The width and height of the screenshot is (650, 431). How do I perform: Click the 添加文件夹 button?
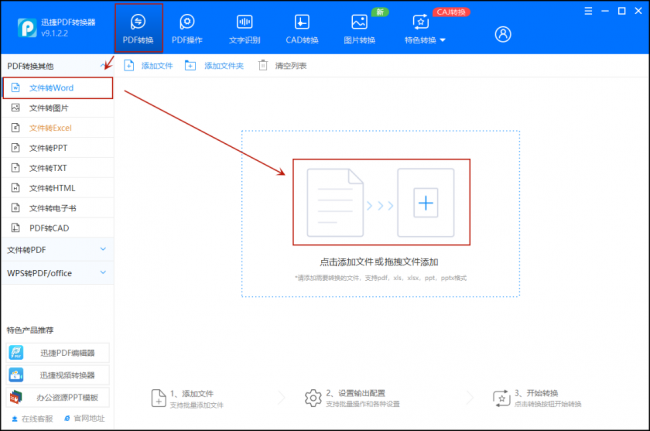point(214,65)
